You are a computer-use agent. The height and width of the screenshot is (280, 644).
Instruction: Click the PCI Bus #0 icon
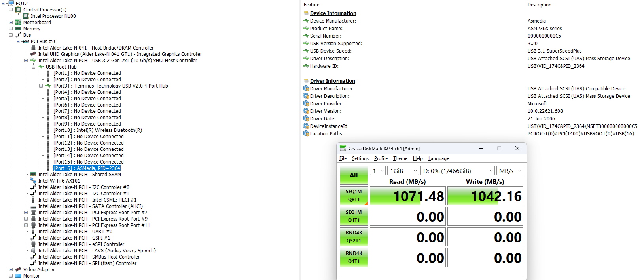click(26, 41)
